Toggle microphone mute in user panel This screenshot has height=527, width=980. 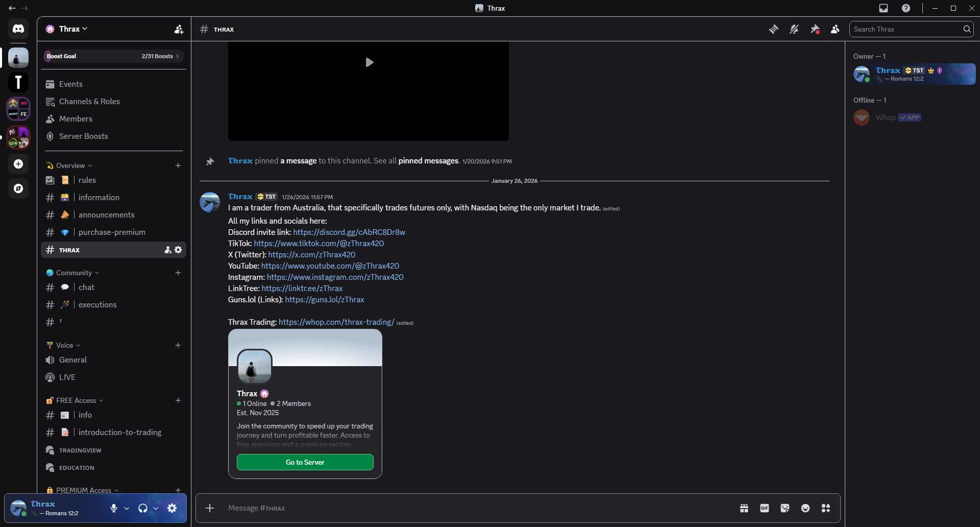tap(114, 508)
